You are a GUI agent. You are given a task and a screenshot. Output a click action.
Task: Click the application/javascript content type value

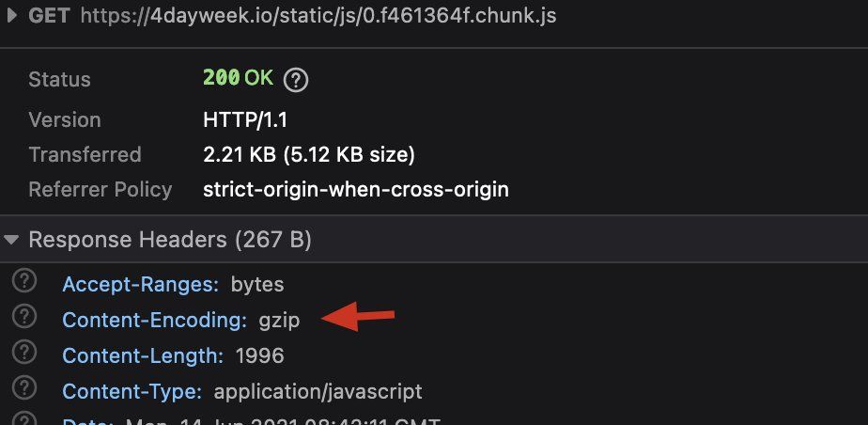tap(318, 391)
